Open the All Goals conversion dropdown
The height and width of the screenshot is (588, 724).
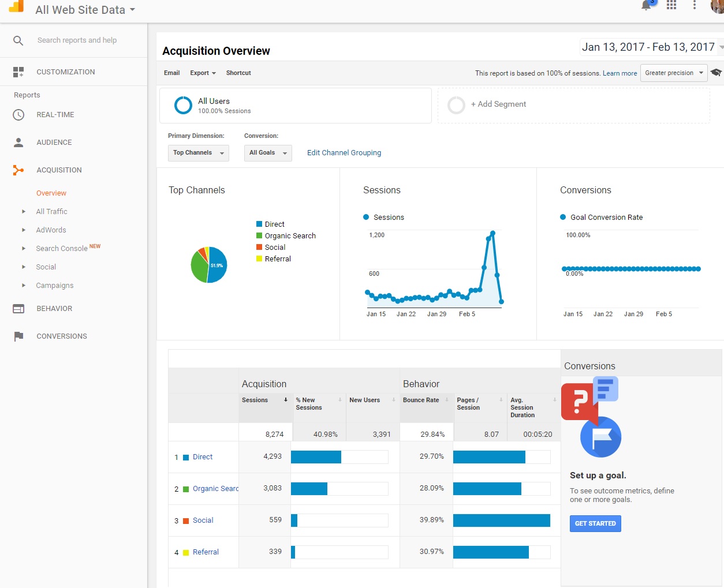click(268, 153)
